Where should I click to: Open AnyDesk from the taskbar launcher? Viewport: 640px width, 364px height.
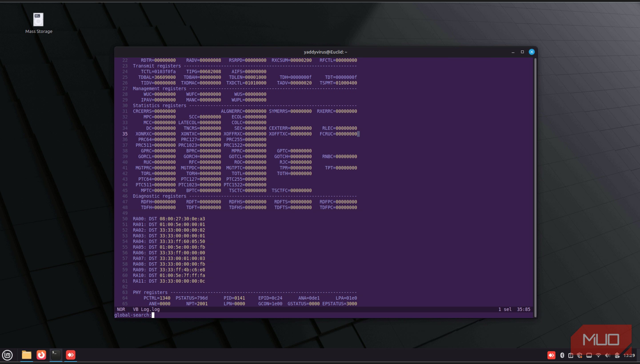[71, 355]
